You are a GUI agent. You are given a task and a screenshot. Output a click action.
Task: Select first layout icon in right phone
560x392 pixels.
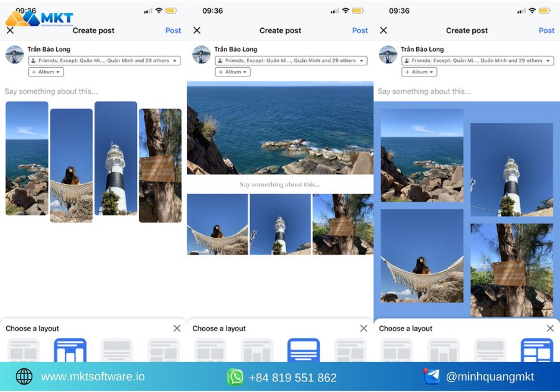(x=397, y=350)
